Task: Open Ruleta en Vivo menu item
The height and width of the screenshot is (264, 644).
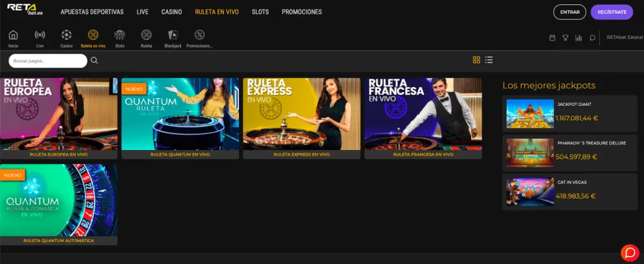Action: tap(217, 12)
